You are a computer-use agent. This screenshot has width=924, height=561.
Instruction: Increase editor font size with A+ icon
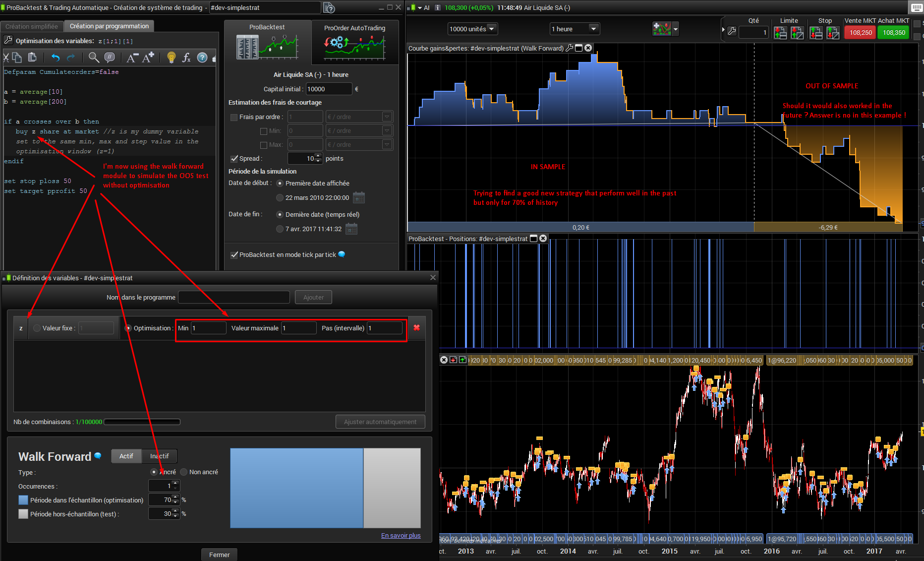coord(148,58)
